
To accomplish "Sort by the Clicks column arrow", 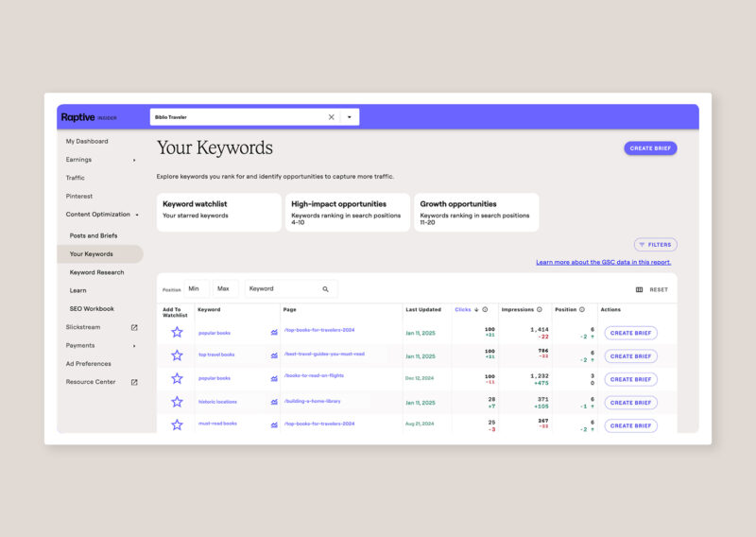I will 475,309.
